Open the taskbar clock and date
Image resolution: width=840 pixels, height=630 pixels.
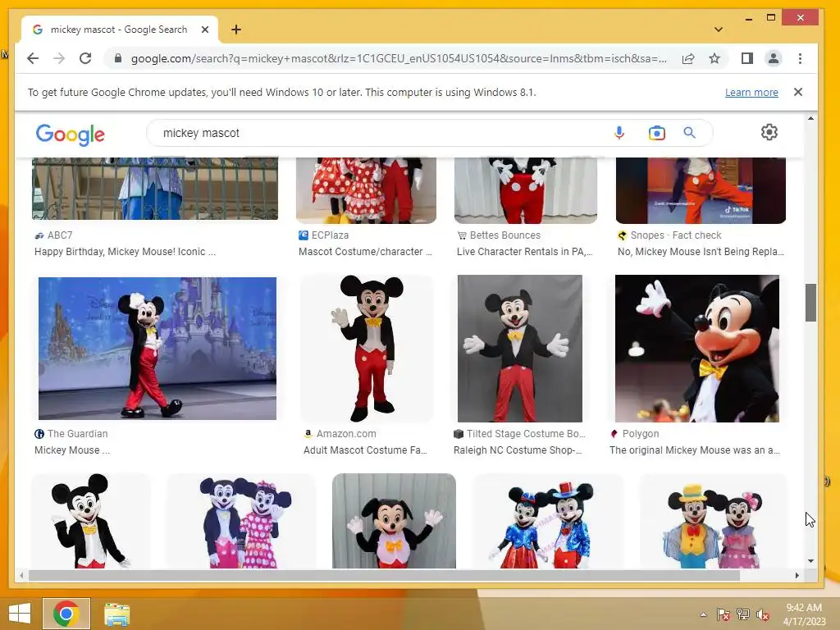804,614
